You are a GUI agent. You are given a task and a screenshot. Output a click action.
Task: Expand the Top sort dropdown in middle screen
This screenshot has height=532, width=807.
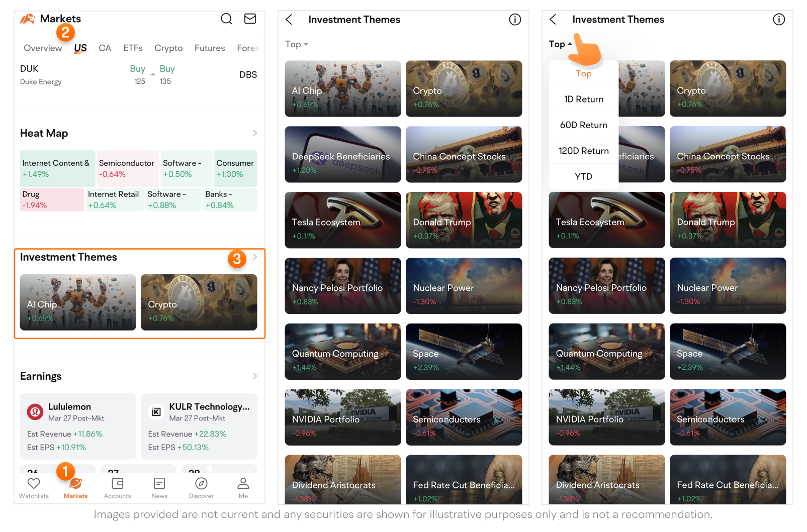(297, 44)
